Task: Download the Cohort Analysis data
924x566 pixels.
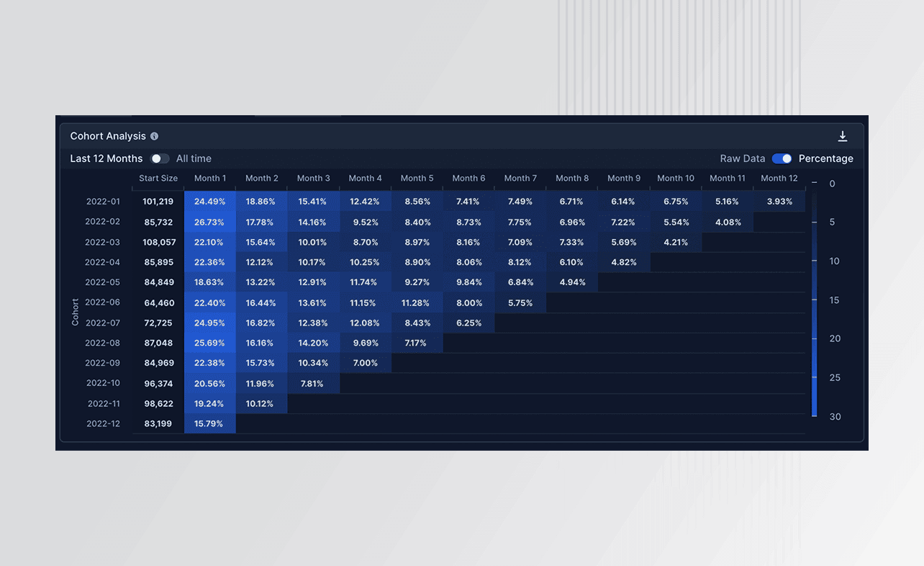Action: pos(843,136)
